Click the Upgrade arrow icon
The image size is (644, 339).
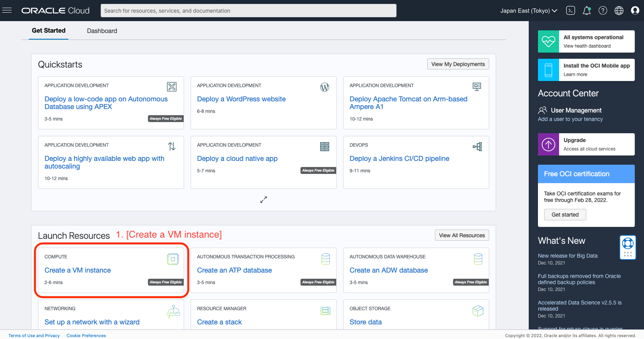pyautogui.click(x=548, y=144)
